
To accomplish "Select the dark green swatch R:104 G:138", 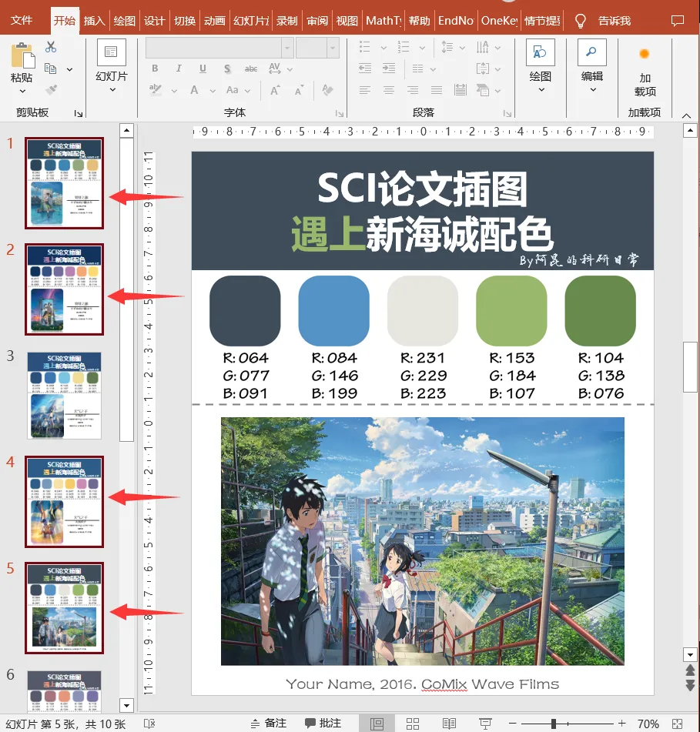I will pos(600,310).
